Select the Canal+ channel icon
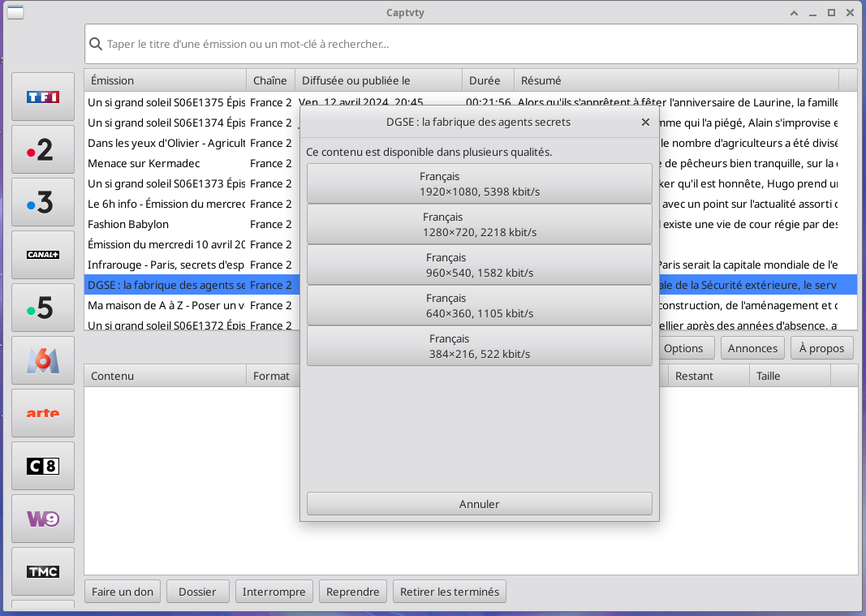The image size is (866, 616). pyautogui.click(x=43, y=255)
